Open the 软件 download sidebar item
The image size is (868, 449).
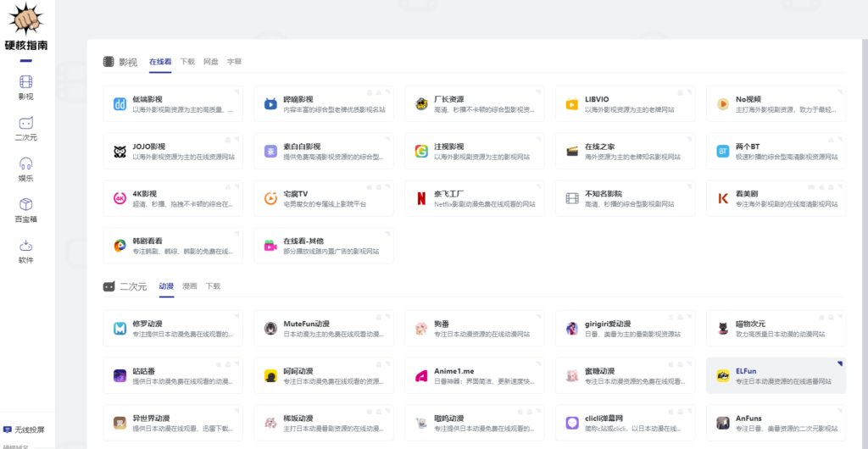26,252
